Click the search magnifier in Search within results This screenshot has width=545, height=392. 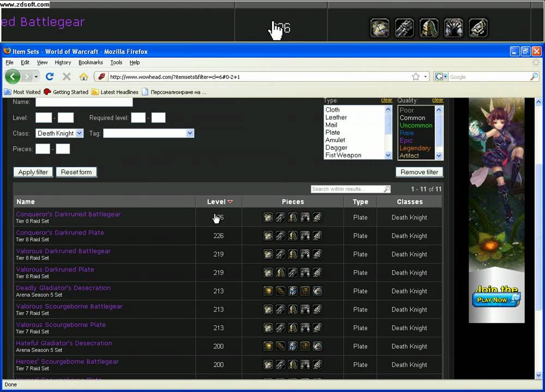click(x=386, y=189)
